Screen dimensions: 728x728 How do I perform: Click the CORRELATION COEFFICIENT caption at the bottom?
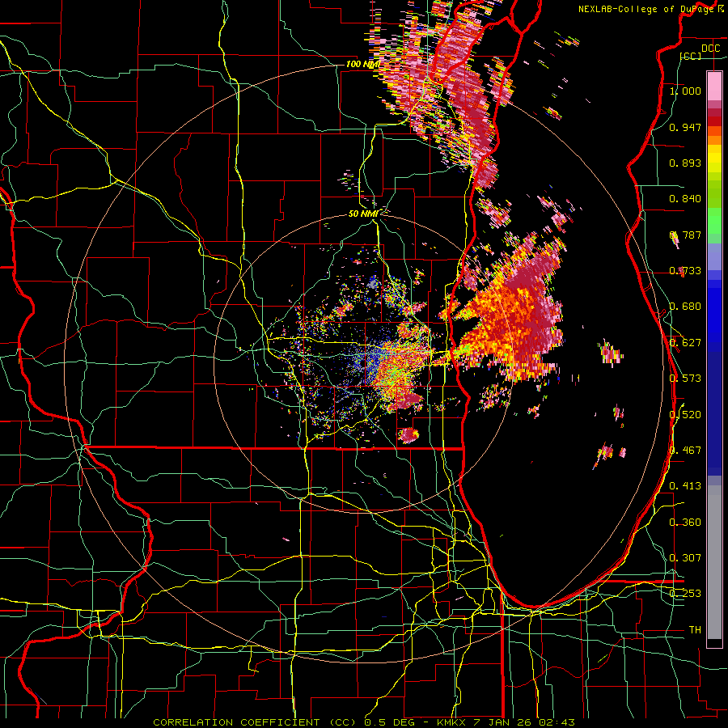click(364, 722)
